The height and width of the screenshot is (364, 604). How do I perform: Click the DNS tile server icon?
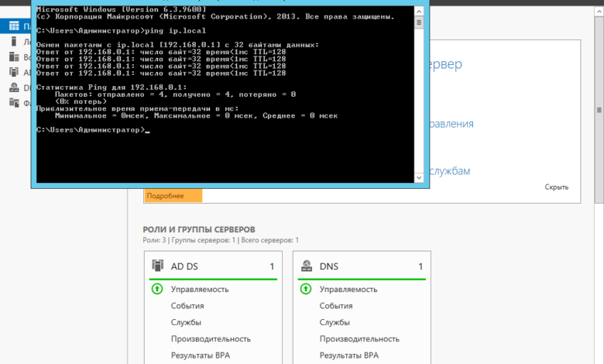coord(307,266)
